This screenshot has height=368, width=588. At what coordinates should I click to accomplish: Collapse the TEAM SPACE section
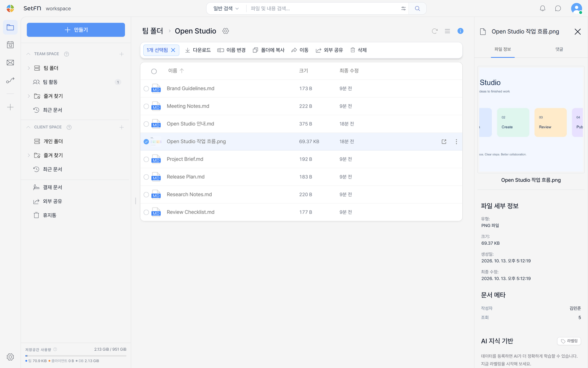point(28,54)
